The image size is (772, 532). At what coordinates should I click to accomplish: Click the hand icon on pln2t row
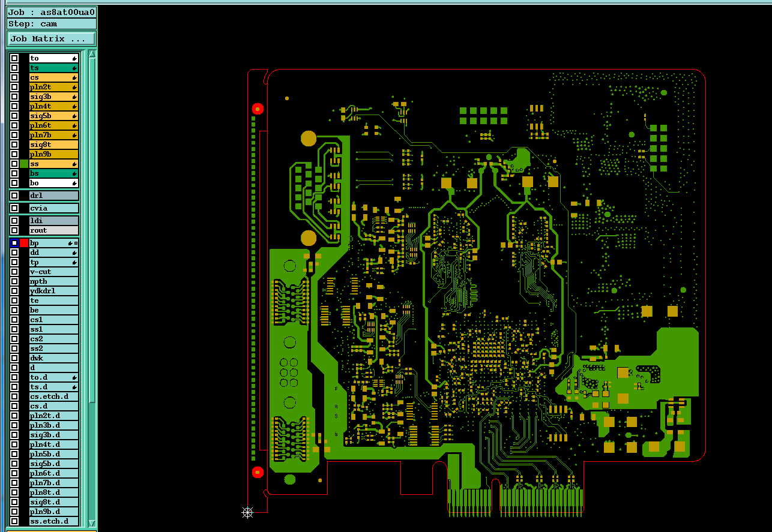tap(74, 88)
